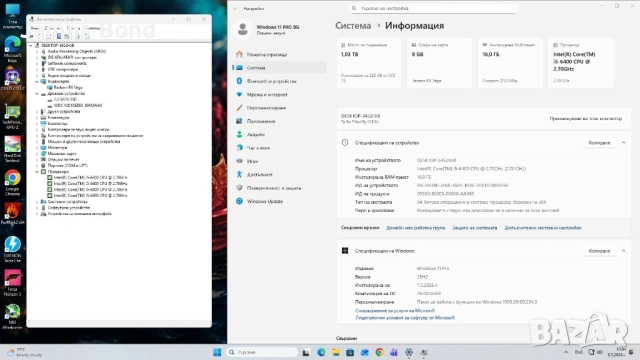Expand the Клавиатури node
640x360 pixels.
click(x=37, y=118)
